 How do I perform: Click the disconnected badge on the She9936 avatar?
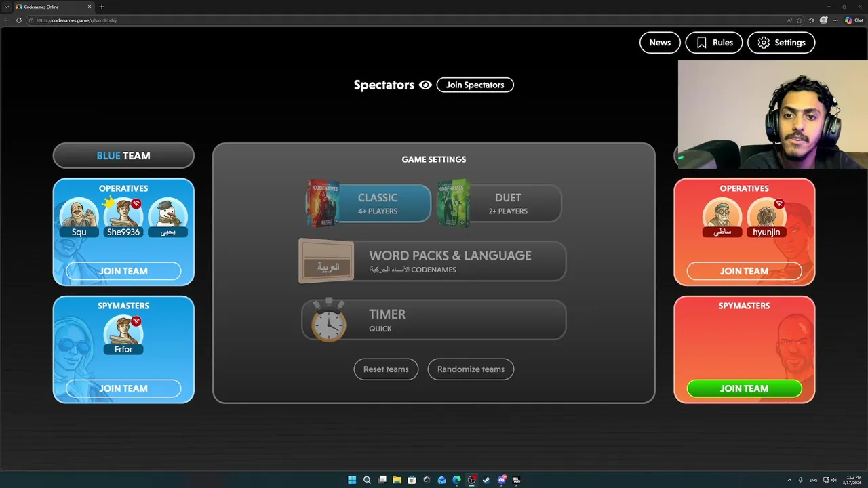(x=136, y=203)
